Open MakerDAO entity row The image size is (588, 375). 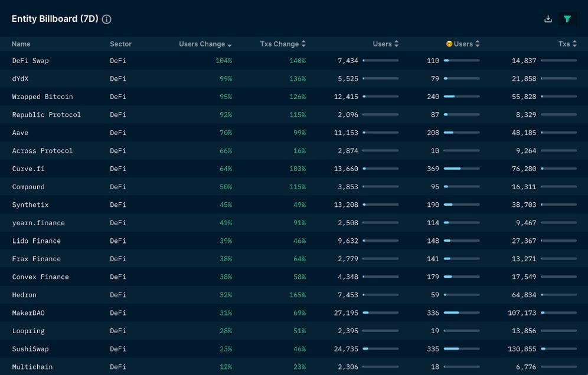click(28, 313)
